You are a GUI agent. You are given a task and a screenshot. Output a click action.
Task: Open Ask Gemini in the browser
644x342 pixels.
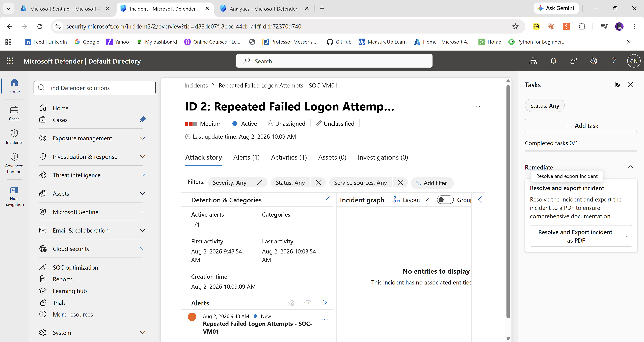556,8
